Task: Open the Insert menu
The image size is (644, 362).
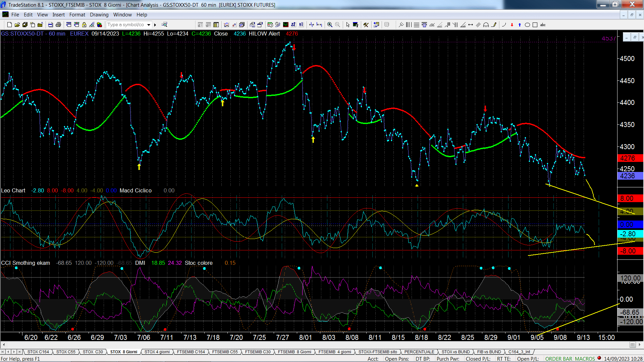Action: pos(59,15)
